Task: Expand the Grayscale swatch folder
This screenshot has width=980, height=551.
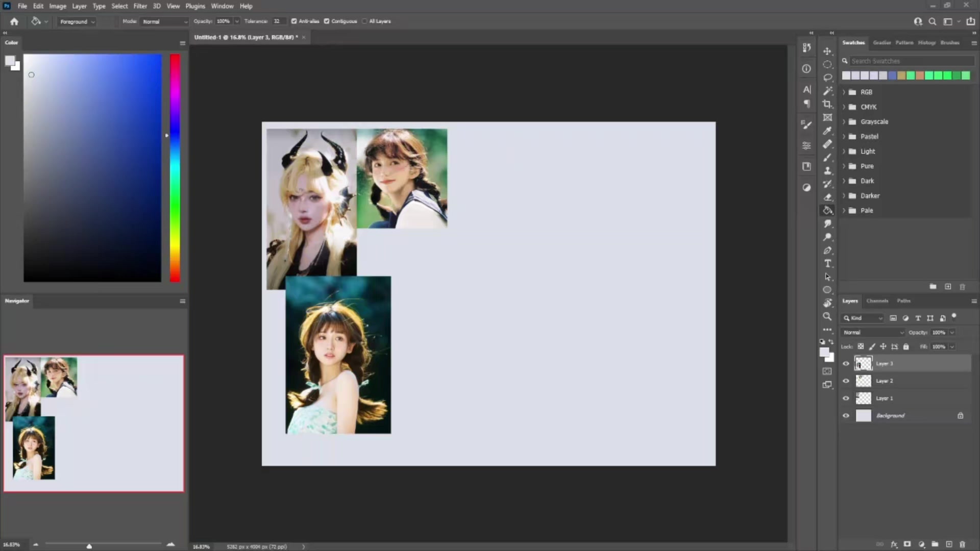Action: (844, 122)
